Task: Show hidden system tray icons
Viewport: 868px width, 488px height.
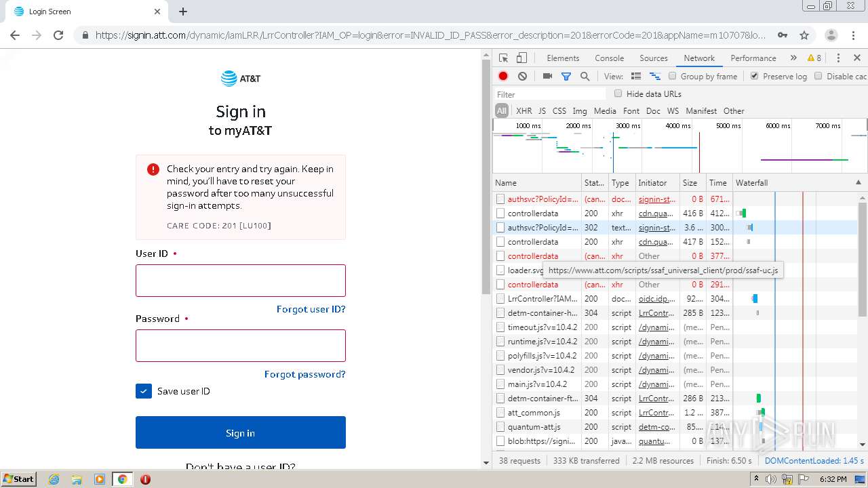Action: [x=755, y=479]
